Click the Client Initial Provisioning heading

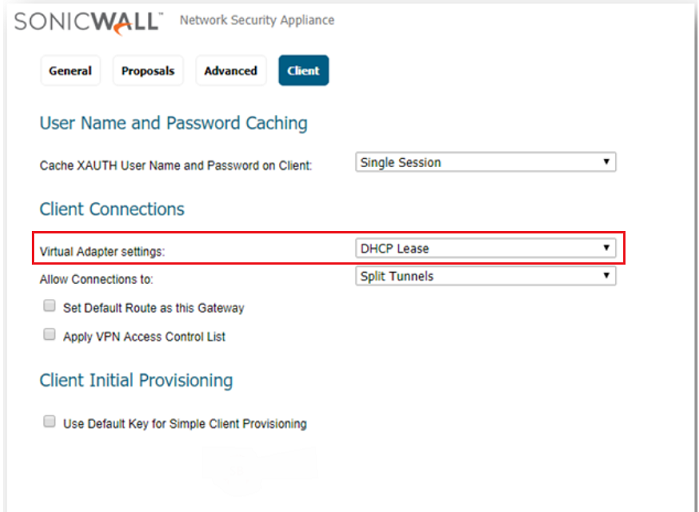click(x=136, y=381)
